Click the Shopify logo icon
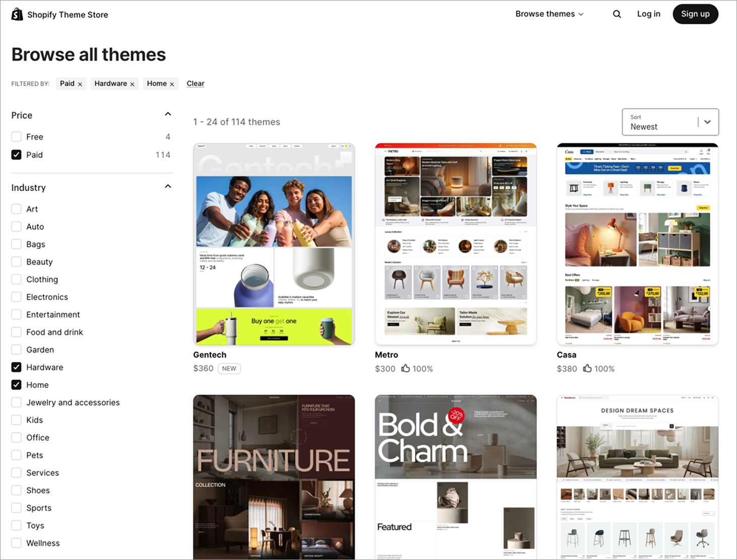 point(17,14)
